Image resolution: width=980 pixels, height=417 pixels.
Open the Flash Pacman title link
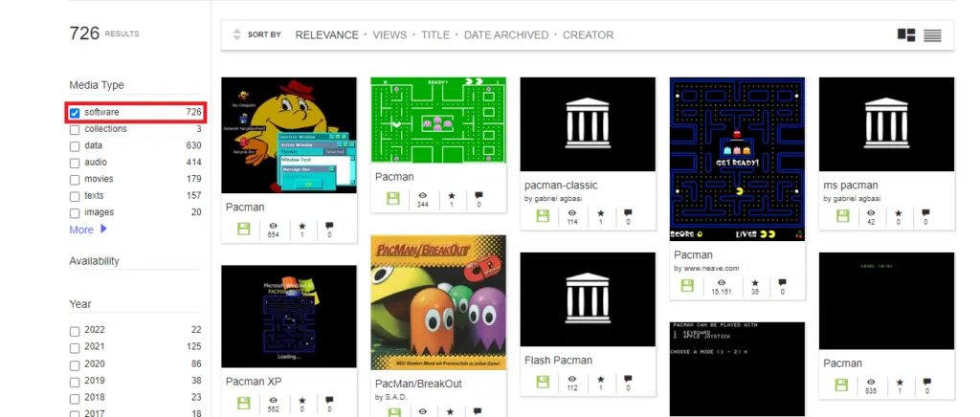[x=558, y=361]
